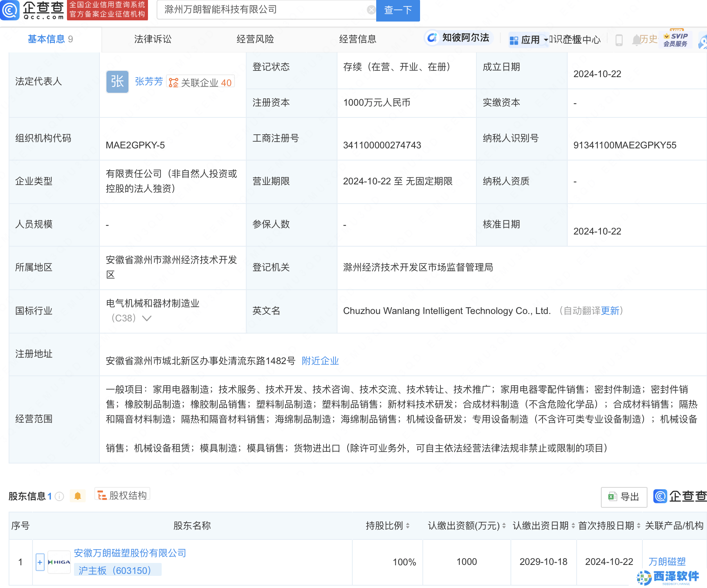Screen dimensions: 707x588
Task: Click the company name search input field
Action: tap(262, 10)
